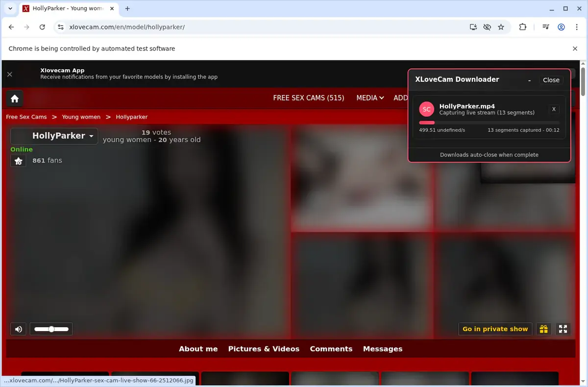
Task: Go to the site home icon
Action: coord(15,98)
